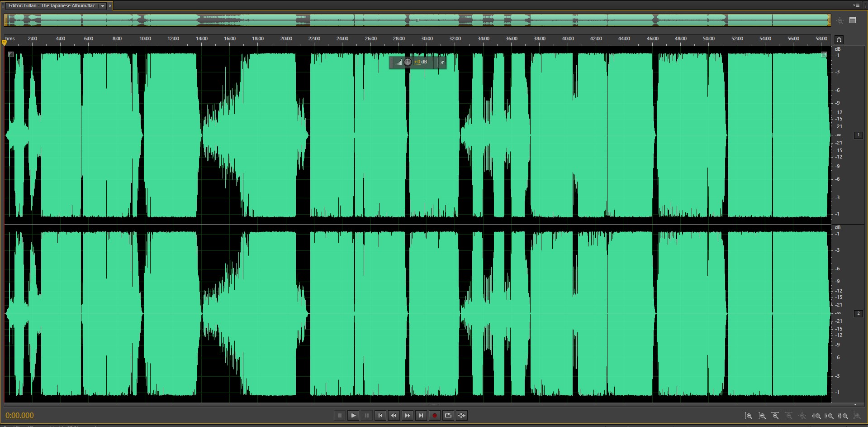Click Zoom In Amplitude magnifier icon

pyautogui.click(x=749, y=416)
